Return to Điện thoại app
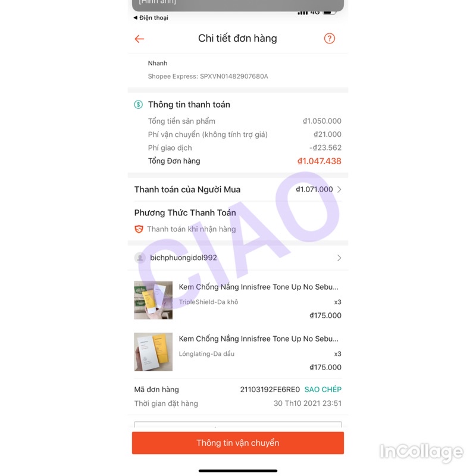Image resolution: width=476 pixels, height=476 pixels. click(x=151, y=18)
